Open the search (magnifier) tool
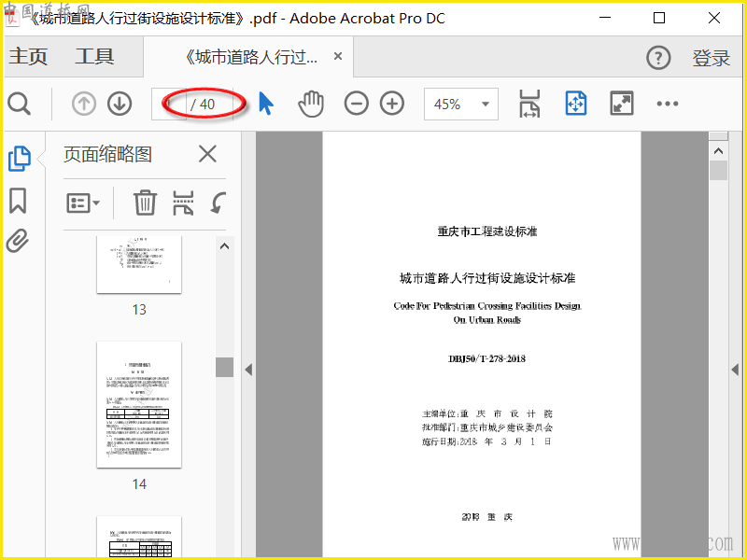The height and width of the screenshot is (560, 747). [x=20, y=104]
